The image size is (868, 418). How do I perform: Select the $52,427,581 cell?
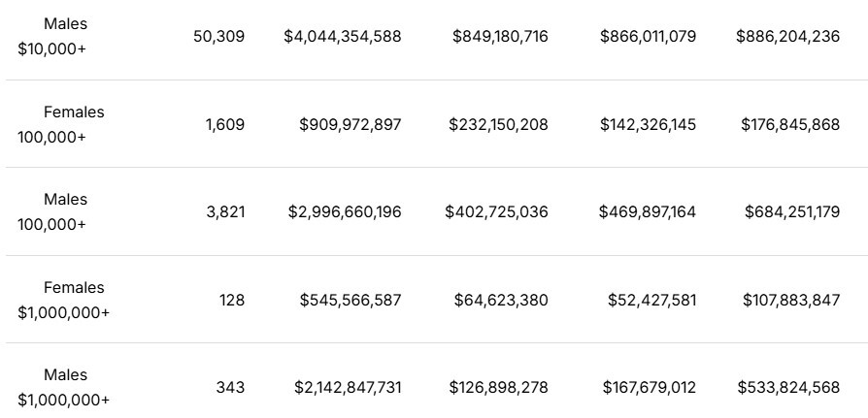(651, 300)
